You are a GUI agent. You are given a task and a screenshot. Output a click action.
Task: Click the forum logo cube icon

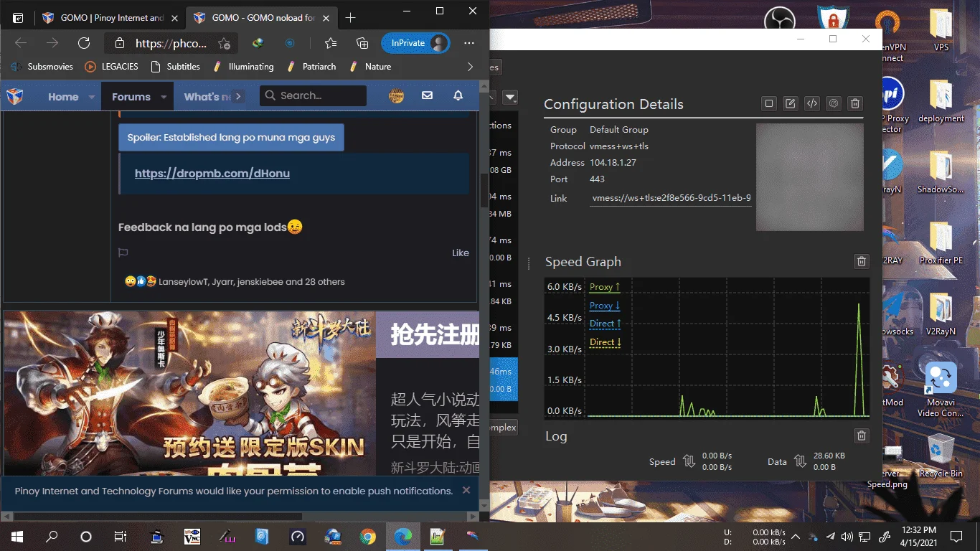(x=15, y=96)
